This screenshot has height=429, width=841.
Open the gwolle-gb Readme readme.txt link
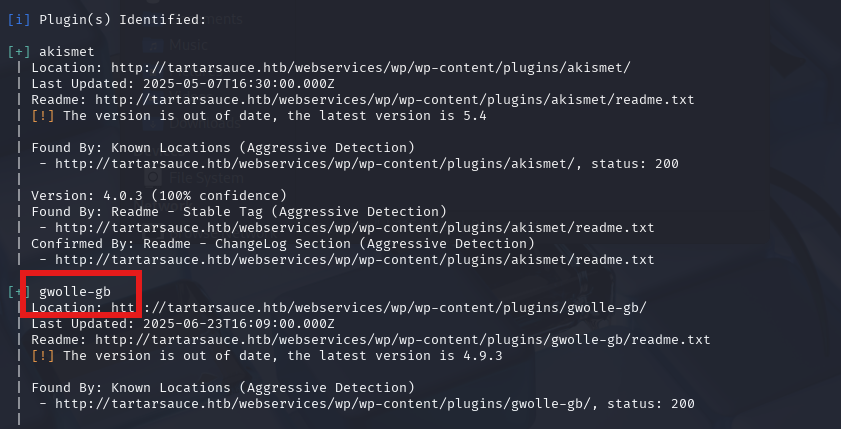(403, 339)
